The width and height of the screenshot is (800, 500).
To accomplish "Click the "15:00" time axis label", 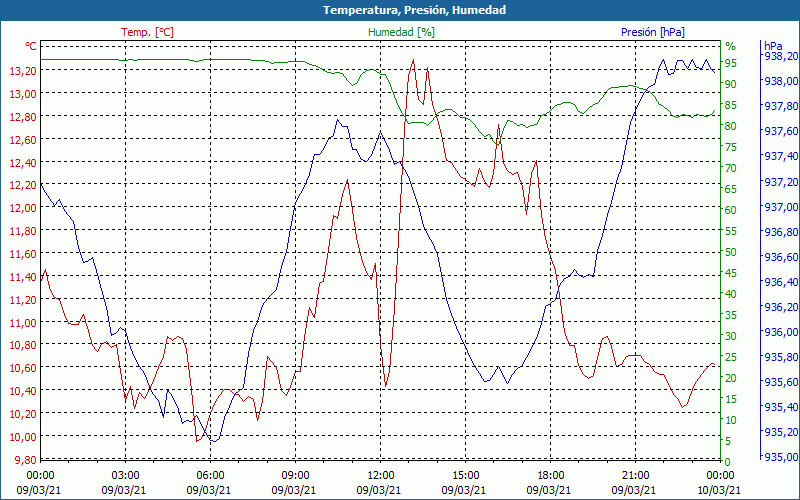I will point(465,476).
